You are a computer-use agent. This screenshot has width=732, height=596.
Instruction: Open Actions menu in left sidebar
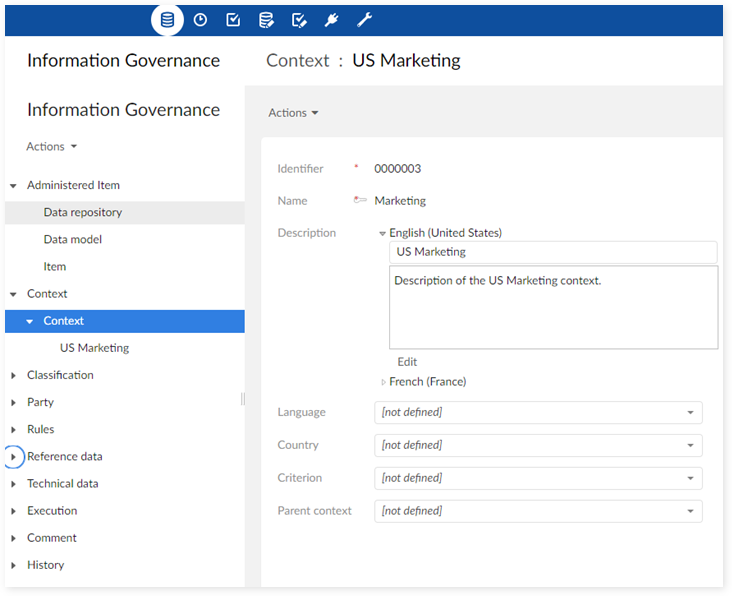[x=52, y=147]
